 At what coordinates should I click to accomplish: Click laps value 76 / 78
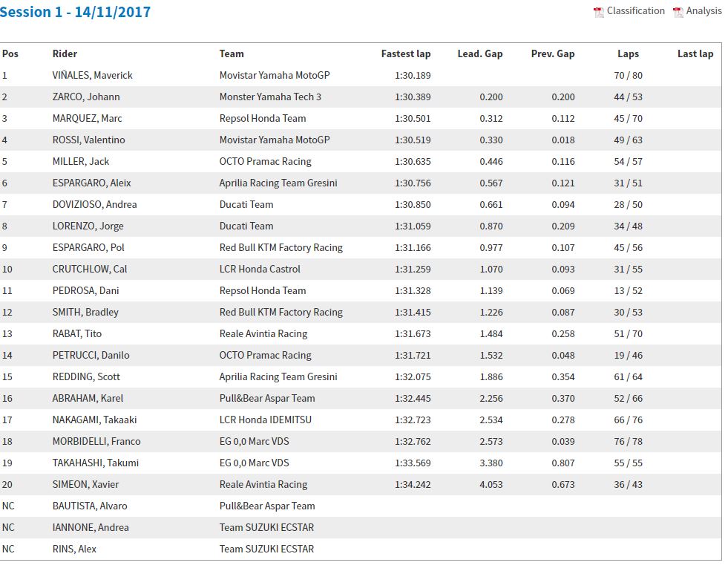coord(628,441)
